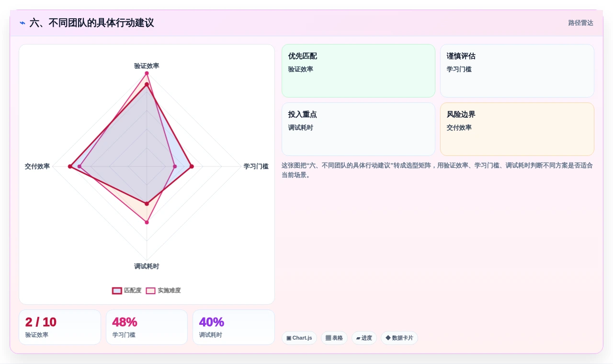613x364 pixels.
Task: Toggle the 匹配度 legend item
Action: point(127,290)
